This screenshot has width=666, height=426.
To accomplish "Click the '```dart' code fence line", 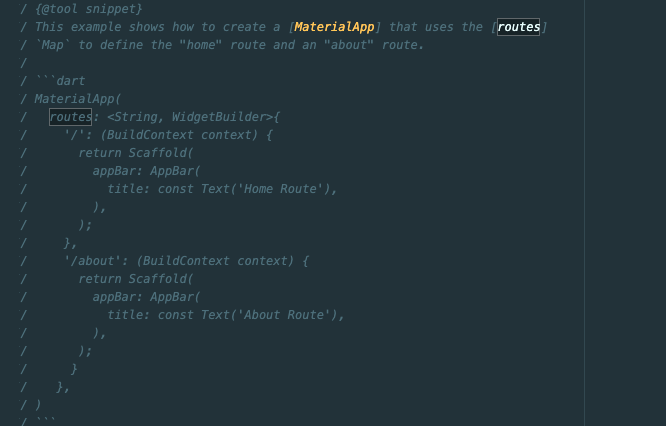I will tap(60, 81).
